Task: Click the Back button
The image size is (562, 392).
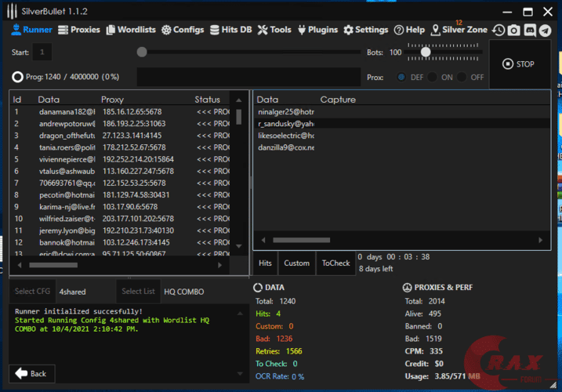Action: tap(31, 373)
